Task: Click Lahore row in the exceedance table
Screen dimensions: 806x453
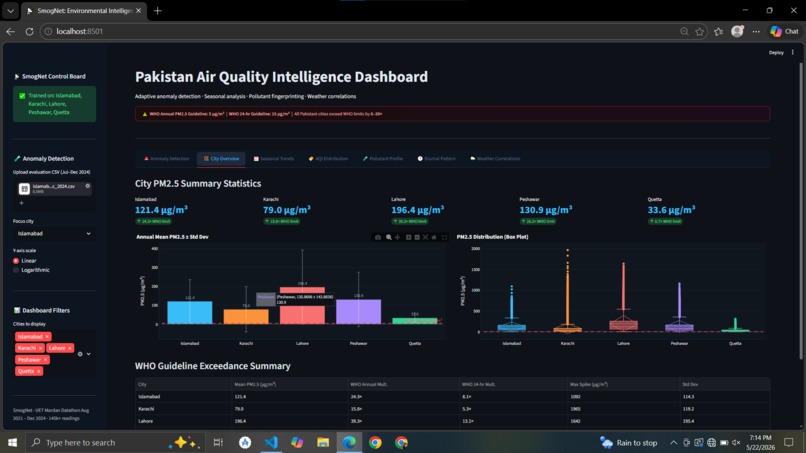Action: click(452, 421)
